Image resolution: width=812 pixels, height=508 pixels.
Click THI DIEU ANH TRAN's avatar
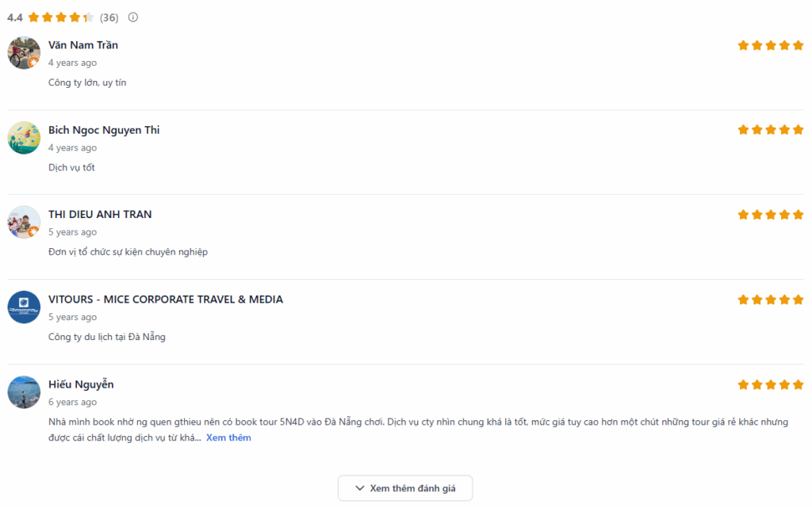[24, 223]
